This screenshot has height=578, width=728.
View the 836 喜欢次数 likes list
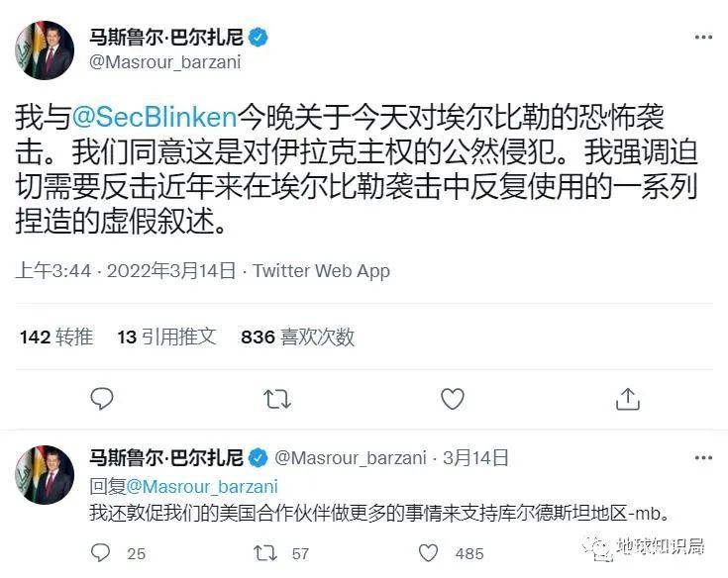coord(297,337)
